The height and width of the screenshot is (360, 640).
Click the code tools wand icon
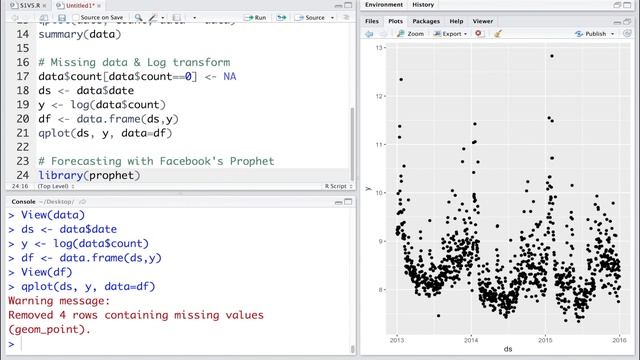click(x=153, y=18)
